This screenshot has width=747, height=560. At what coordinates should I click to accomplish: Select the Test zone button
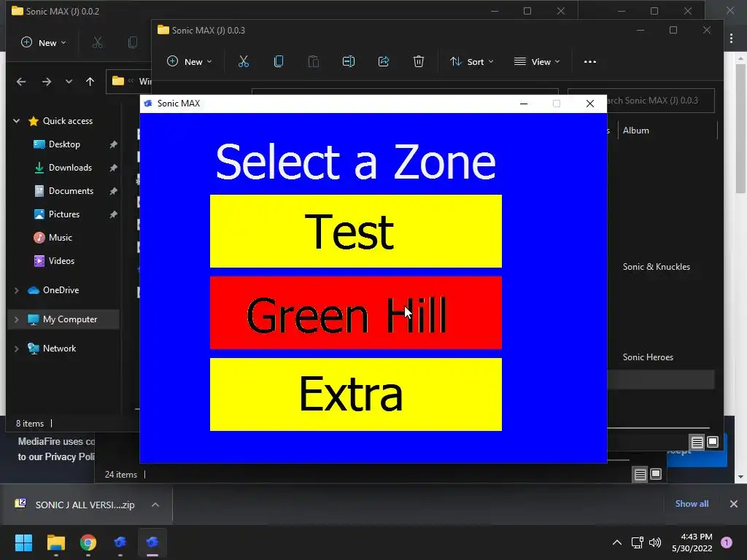[356, 231]
